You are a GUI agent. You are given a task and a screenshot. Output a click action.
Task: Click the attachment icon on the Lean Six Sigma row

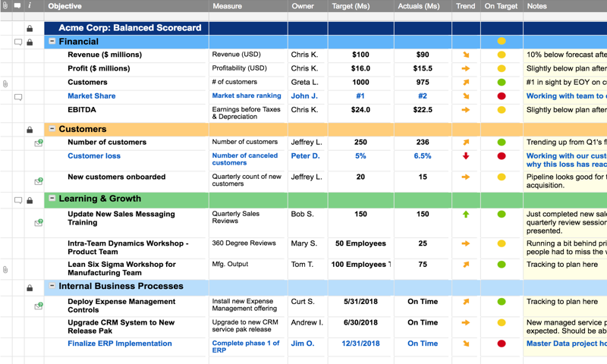5,269
